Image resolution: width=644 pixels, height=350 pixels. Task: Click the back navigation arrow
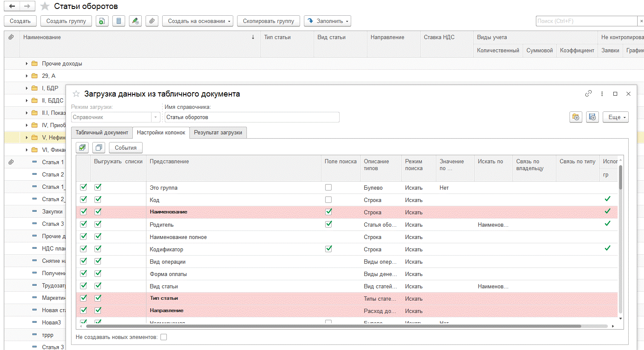(x=12, y=6)
